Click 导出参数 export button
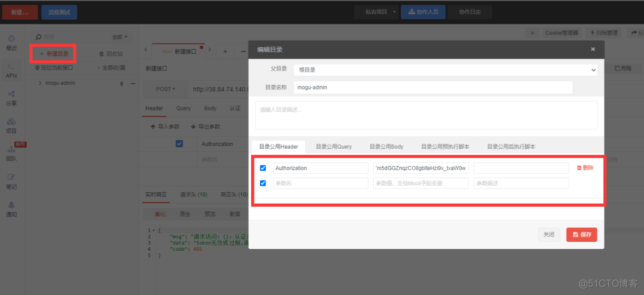Image resolution: width=644 pixels, height=295 pixels. pyautogui.click(x=205, y=127)
